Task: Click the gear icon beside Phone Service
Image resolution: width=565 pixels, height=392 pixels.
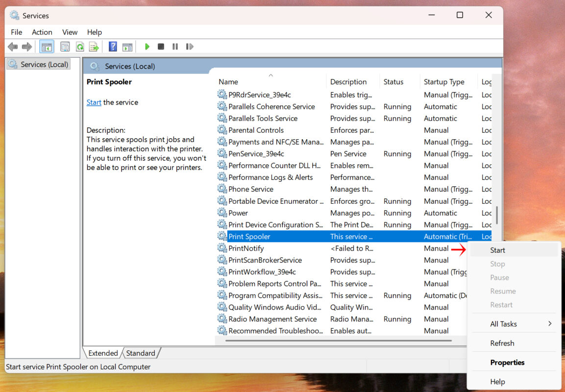Action: [x=222, y=189]
